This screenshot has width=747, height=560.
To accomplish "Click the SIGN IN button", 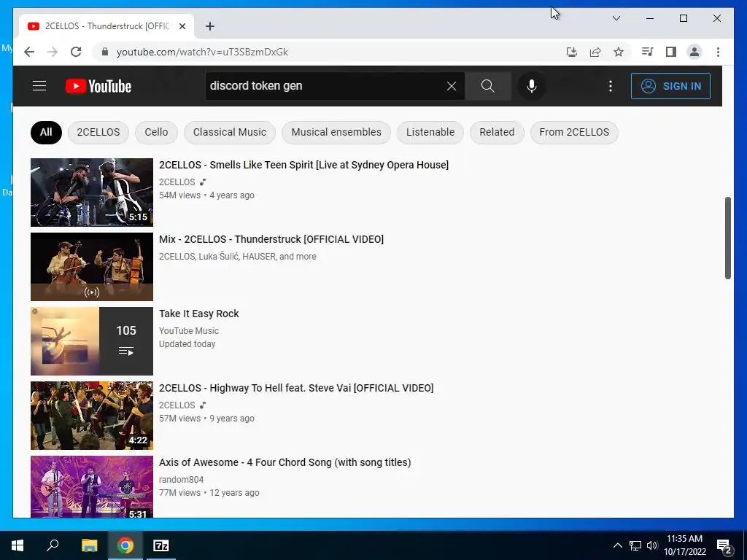I will coord(670,86).
